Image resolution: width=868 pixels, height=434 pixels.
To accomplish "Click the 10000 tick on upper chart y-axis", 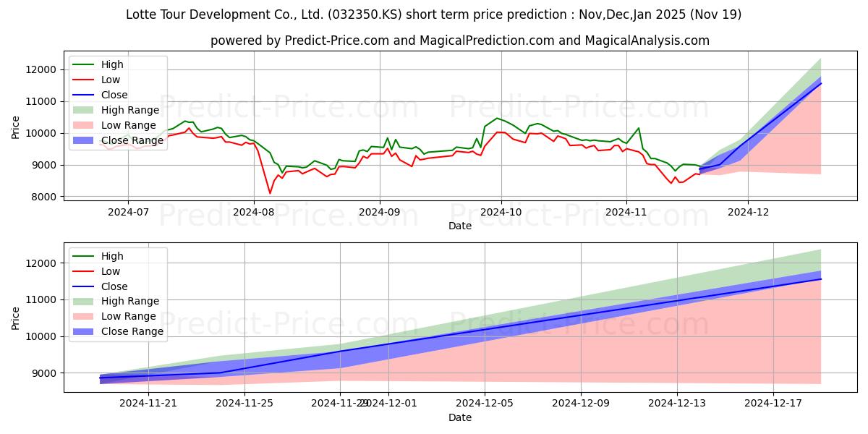I will coord(41,133).
